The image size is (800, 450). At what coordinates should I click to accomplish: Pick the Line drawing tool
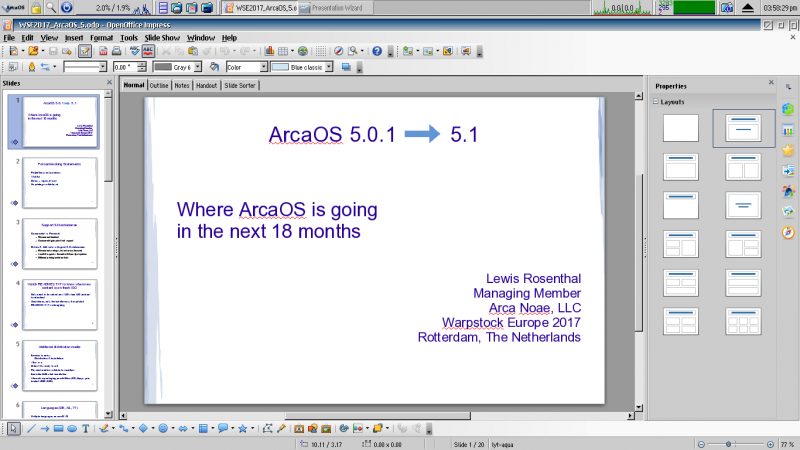pyautogui.click(x=31, y=428)
